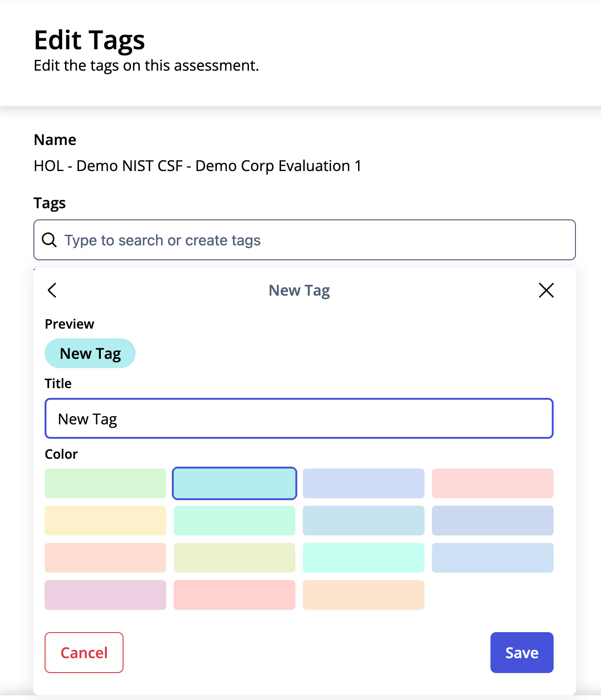This screenshot has height=700, width=601.
Task: Select the pale peach swatch in third row
Action: click(x=105, y=558)
